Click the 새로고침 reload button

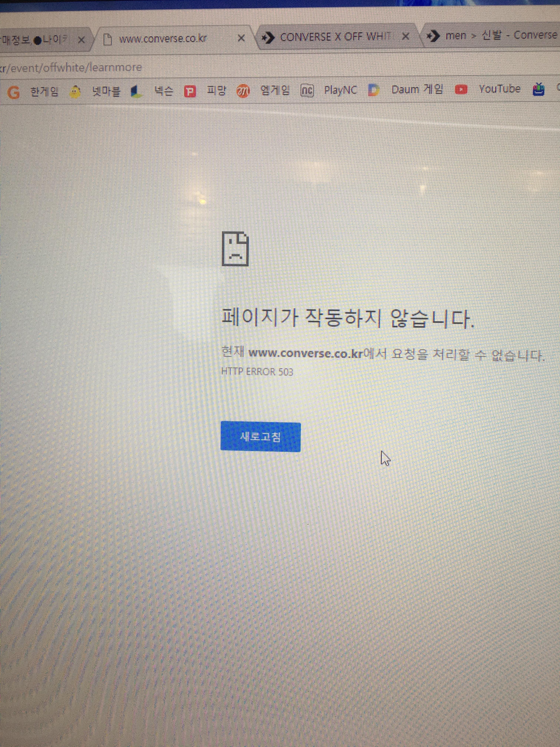(260, 437)
